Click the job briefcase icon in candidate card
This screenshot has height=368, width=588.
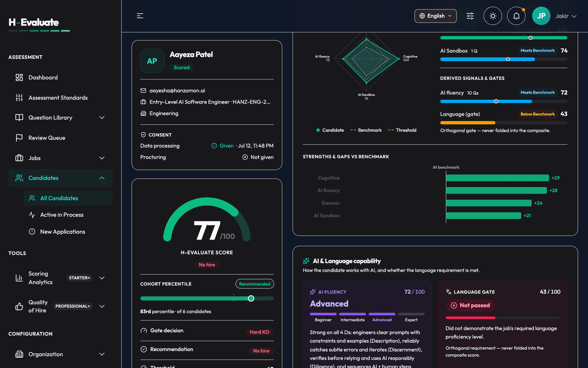143,102
